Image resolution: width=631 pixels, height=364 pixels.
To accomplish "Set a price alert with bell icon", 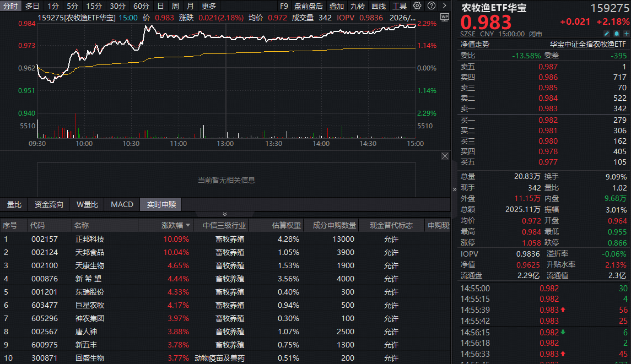I will 616,34.
